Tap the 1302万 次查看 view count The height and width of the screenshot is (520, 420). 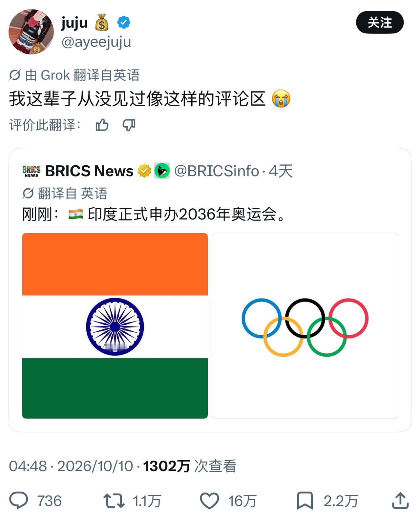[190, 466]
